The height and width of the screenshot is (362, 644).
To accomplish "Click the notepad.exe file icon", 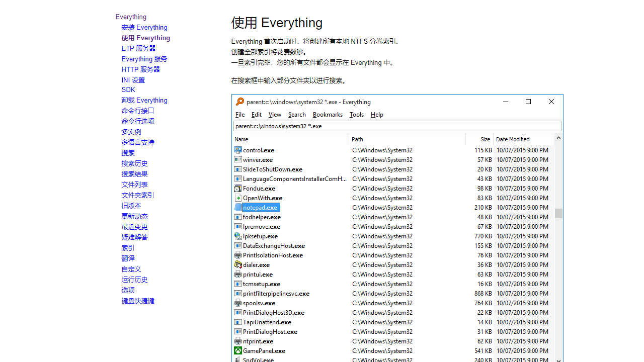I will (x=238, y=207).
